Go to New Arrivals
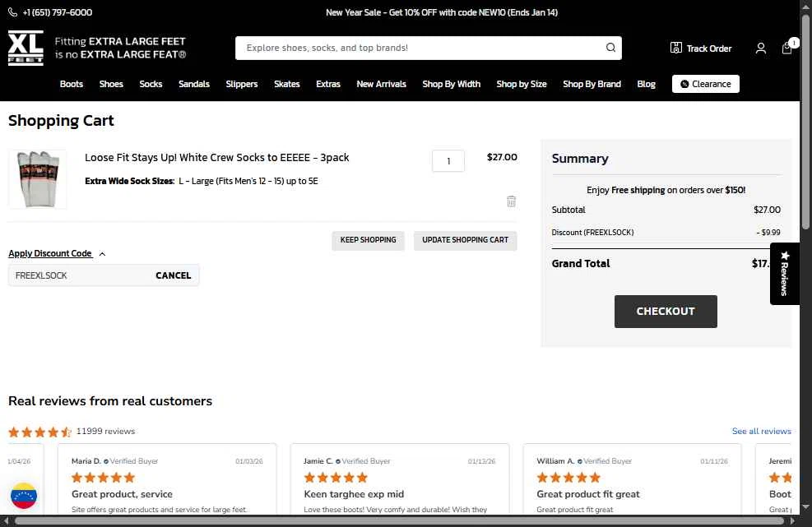This screenshot has width=812, height=527. point(381,84)
